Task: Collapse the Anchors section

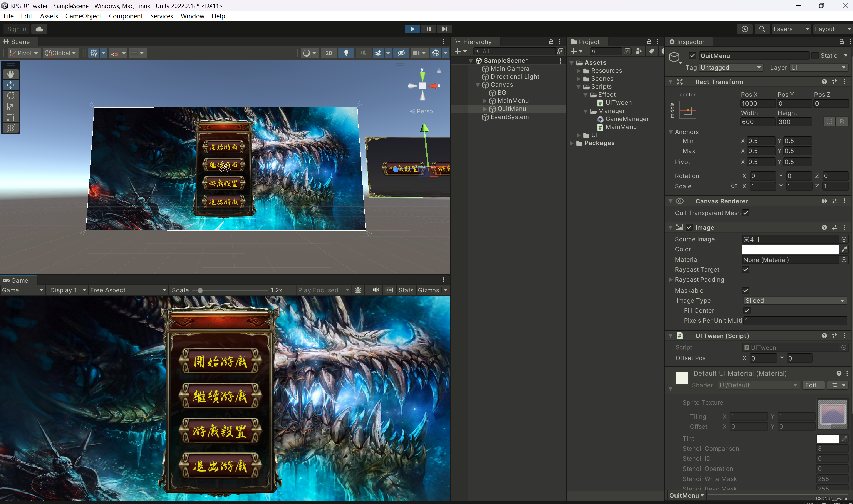Action: (x=671, y=132)
